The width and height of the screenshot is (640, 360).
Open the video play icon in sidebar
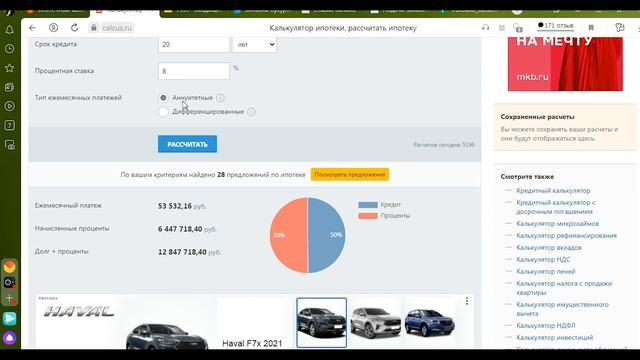pos(9,106)
